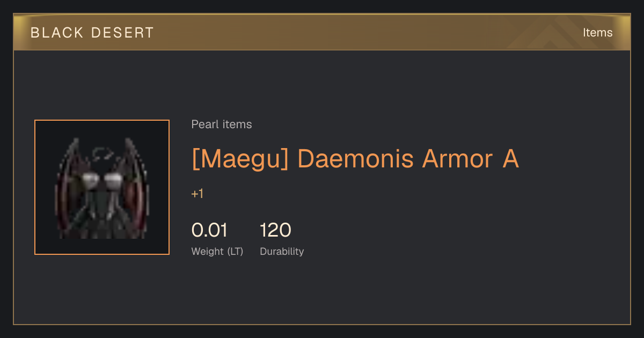Click the BLACK DESERT logo text
This screenshot has width=644, height=338.
click(x=92, y=33)
